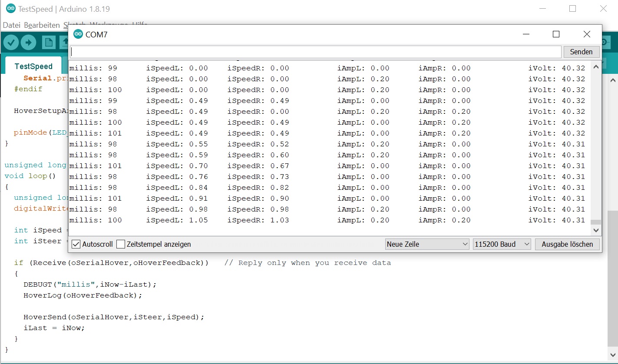
Task: Click the serial monitor scrollbar thumb
Action: point(596,222)
